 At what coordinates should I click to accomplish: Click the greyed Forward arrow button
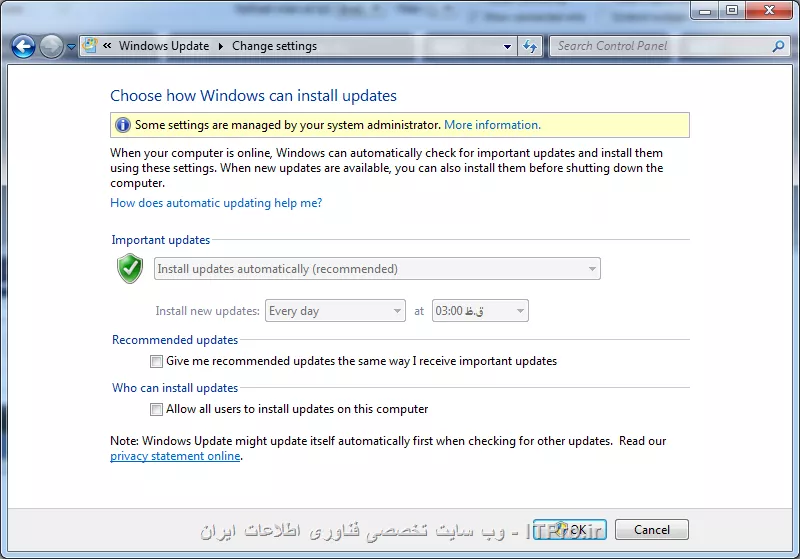click(51, 46)
